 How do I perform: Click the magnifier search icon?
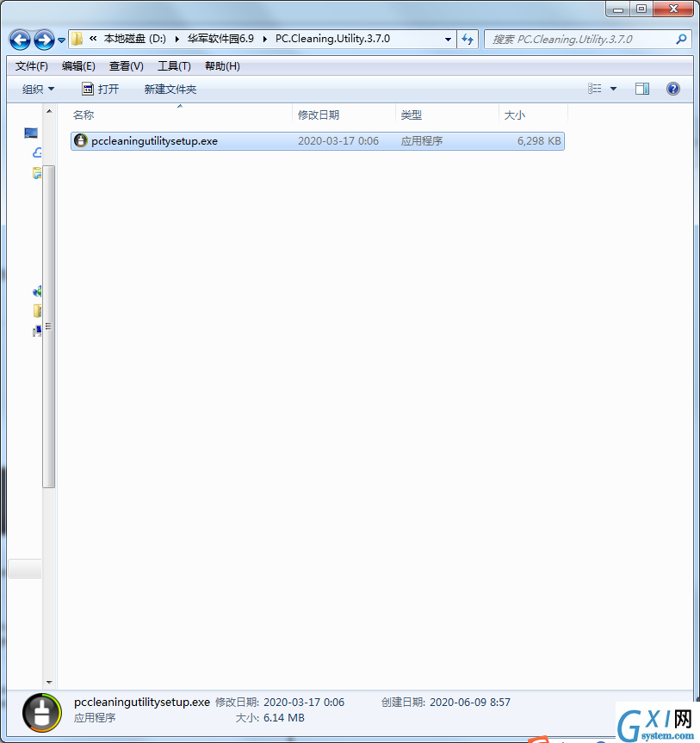tap(681, 40)
